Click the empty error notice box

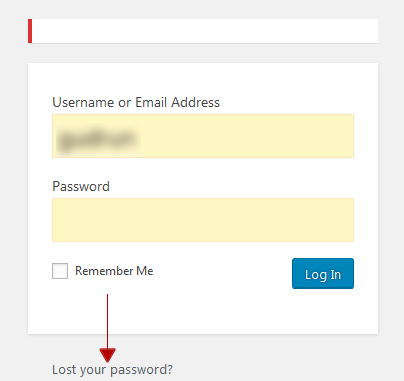(205, 31)
